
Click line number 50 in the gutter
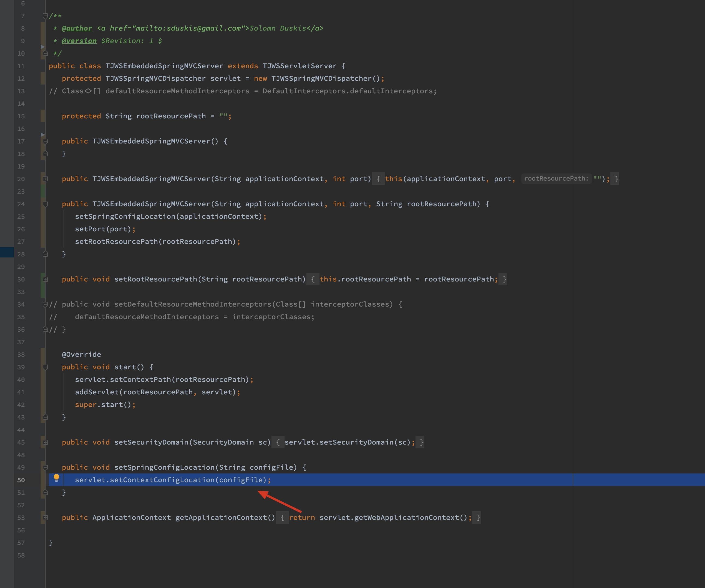click(x=21, y=480)
